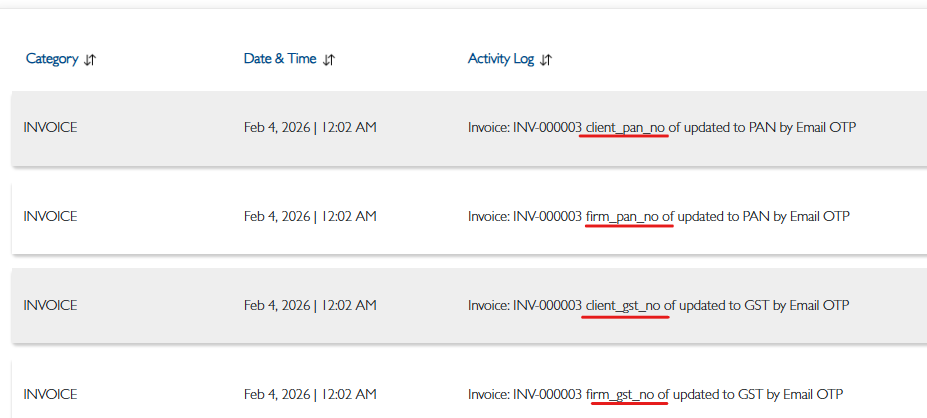Click the timestamp of the client_gst_no entry
The height and width of the screenshot is (418, 927).
(310, 305)
